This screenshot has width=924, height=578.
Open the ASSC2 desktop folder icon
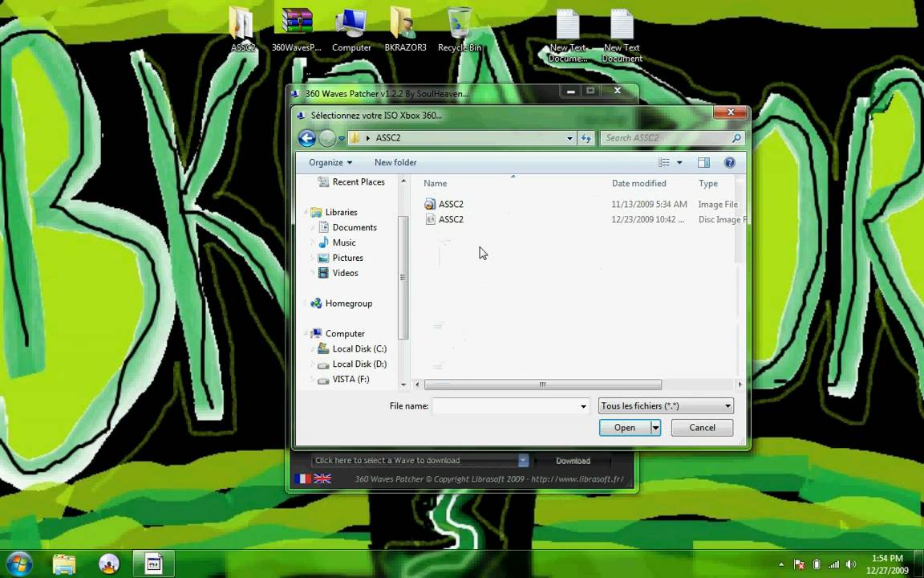241,30
